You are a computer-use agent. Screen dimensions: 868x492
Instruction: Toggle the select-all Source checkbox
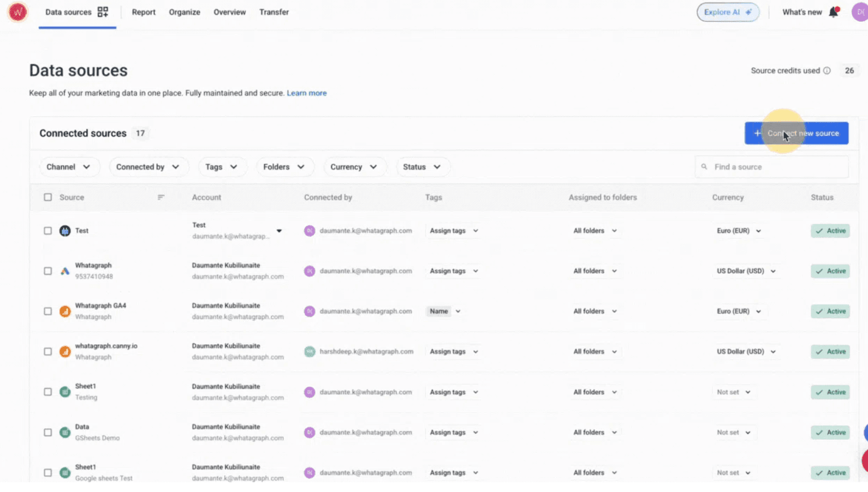click(x=48, y=197)
